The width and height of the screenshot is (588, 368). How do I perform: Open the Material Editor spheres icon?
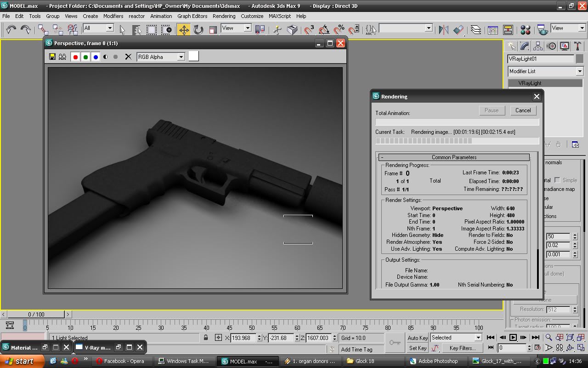click(526, 29)
